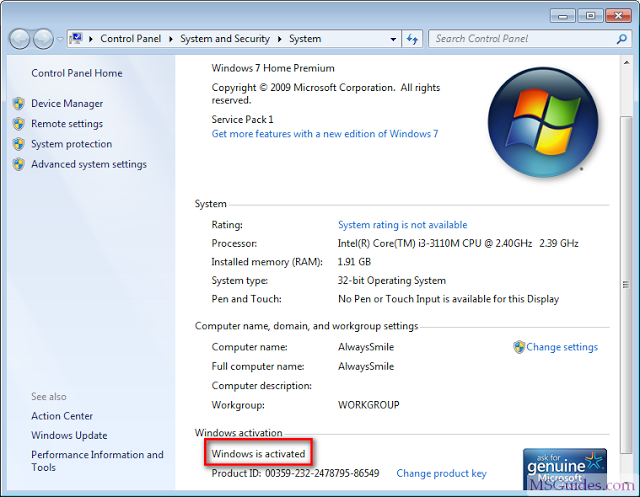Open Advanced system settings

pyautogui.click(x=89, y=164)
